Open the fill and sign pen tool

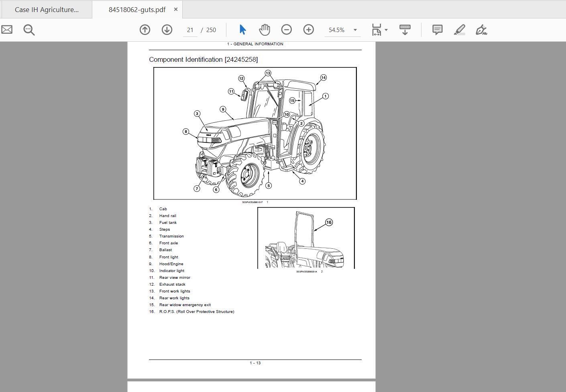click(x=481, y=30)
